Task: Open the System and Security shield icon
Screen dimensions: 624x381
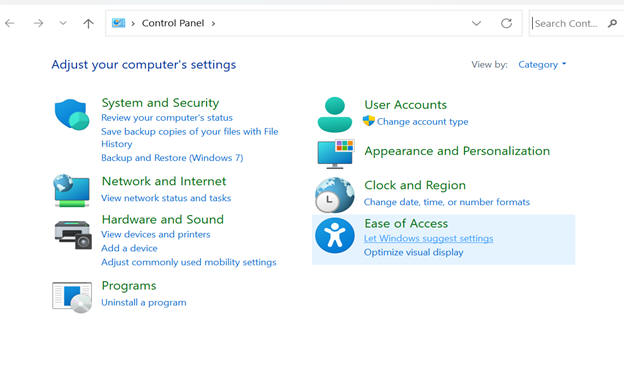Action: pos(72,115)
